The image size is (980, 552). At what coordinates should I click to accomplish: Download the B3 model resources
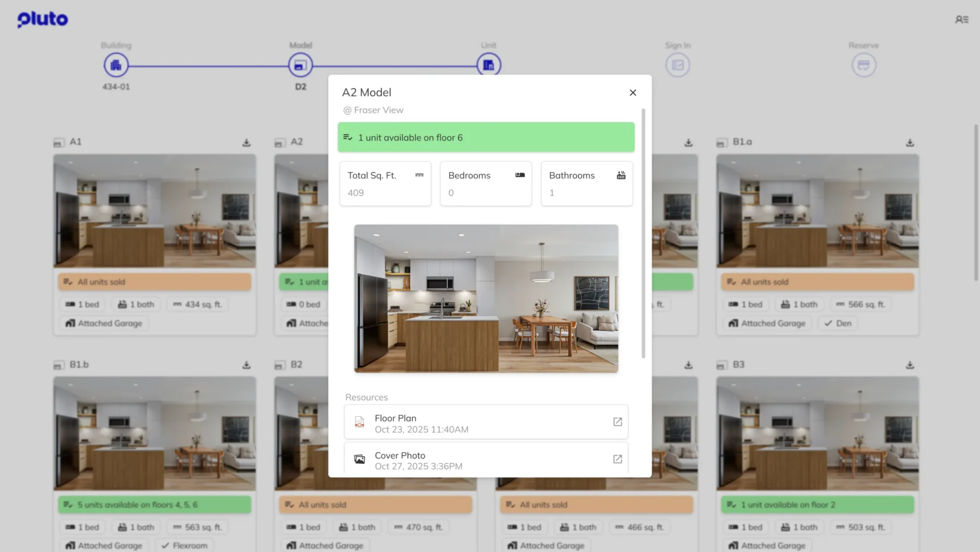pos(910,365)
